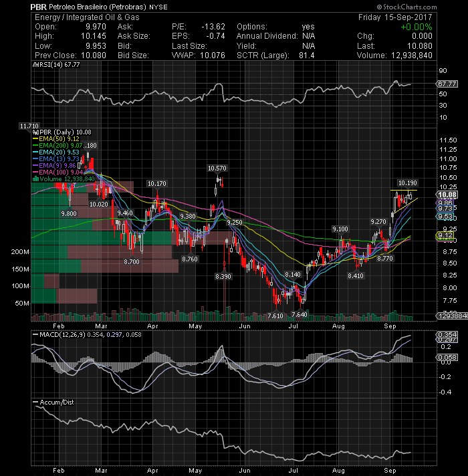Click the PBR ticker symbol in the title
Viewport: 468px width, 476px height.
point(38,7)
